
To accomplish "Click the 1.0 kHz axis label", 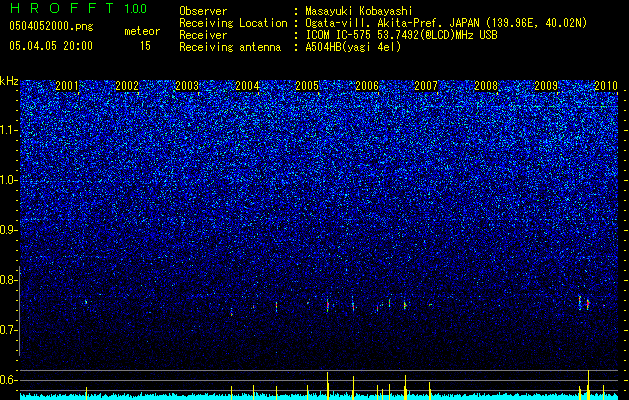I will click(9, 180).
